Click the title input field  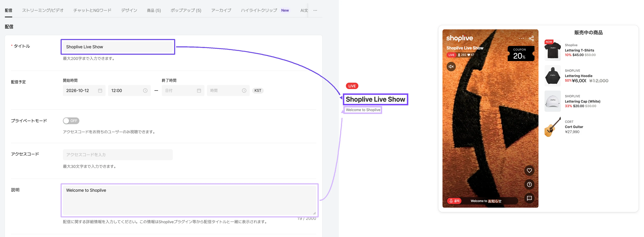[118, 47]
